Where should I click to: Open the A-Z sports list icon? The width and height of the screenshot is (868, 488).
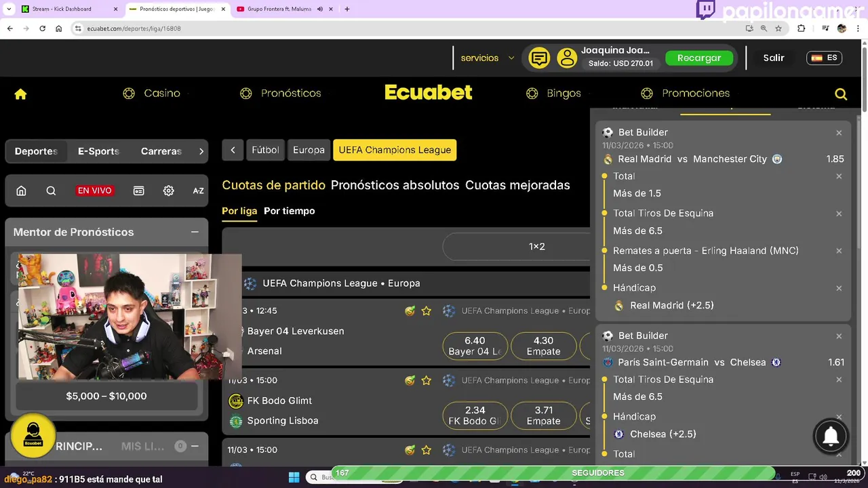point(198,191)
